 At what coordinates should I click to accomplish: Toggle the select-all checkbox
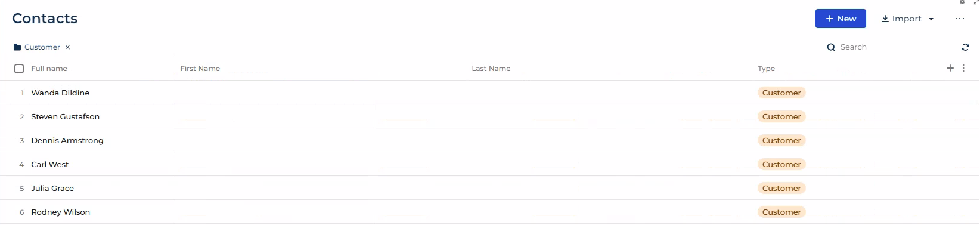(19, 69)
